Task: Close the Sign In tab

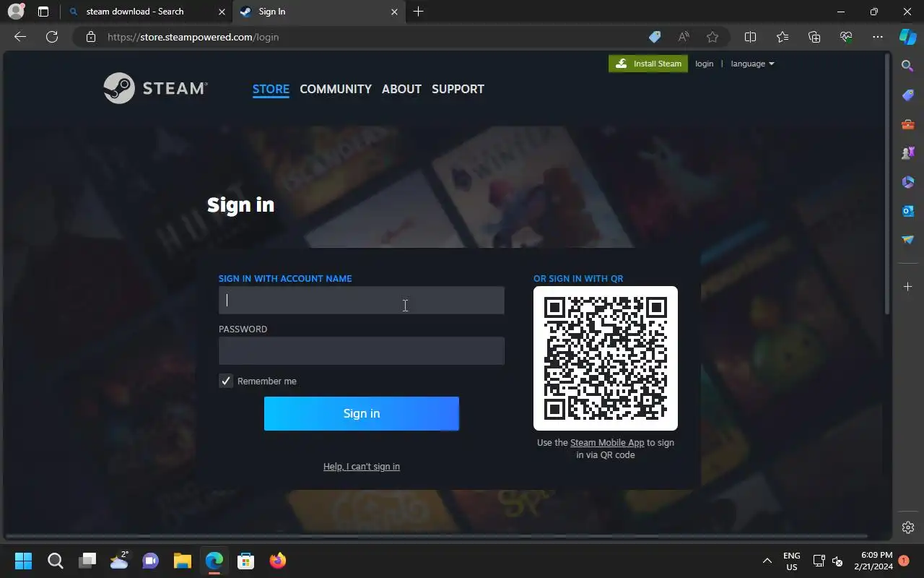Action: click(394, 12)
